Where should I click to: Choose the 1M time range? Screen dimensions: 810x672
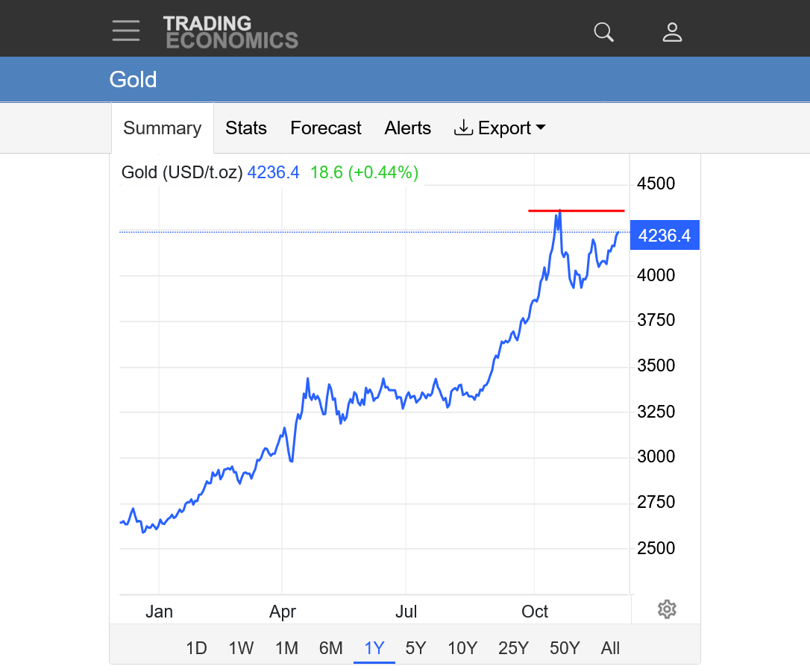286,648
